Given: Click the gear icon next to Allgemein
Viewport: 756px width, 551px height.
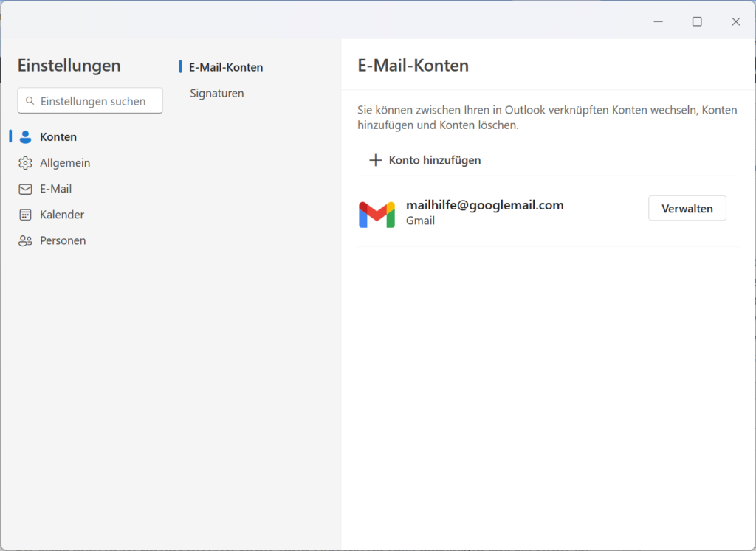Looking at the screenshot, I should [x=24, y=162].
